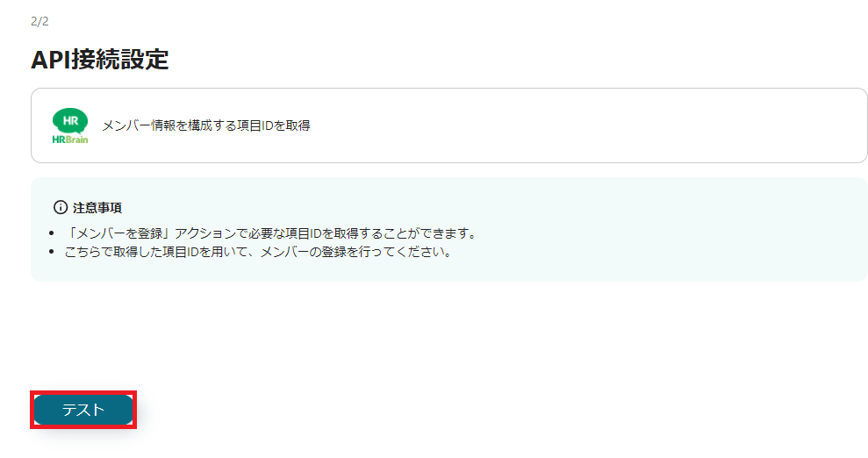
Task: Click the green HR speech bubble logo
Action: (69, 120)
